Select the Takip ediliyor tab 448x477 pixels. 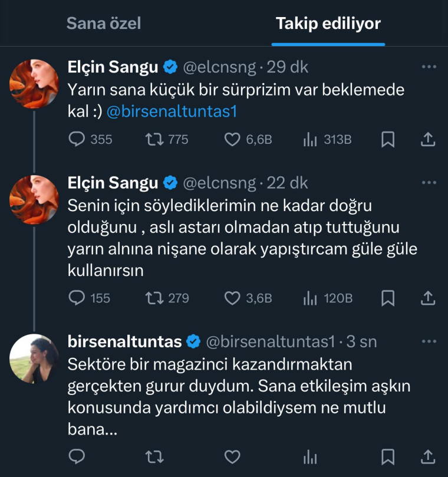click(328, 24)
